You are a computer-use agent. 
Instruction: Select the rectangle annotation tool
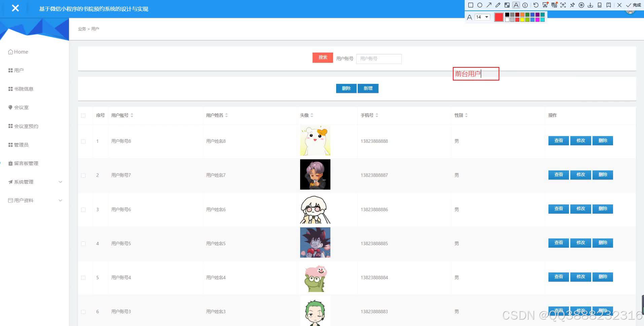[471, 5]
